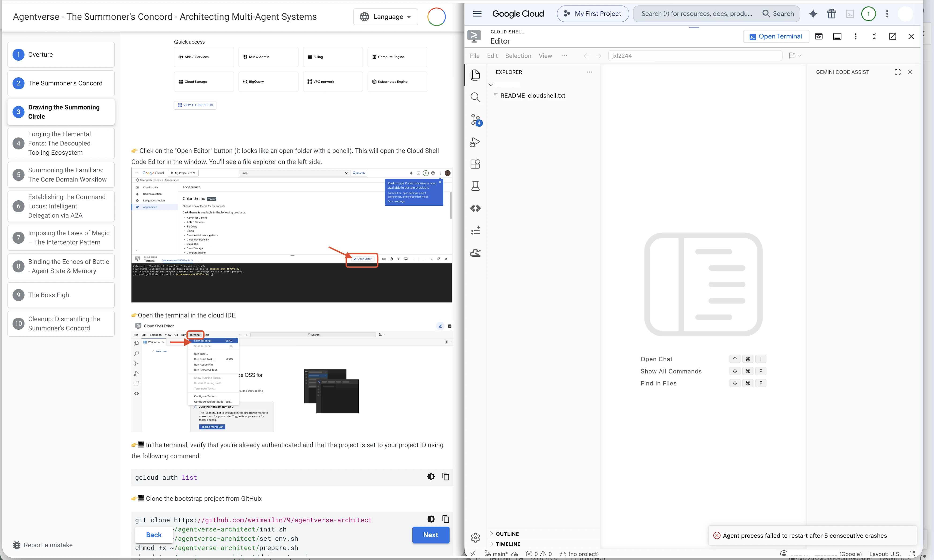Copy the git clone command block
This screenshot has height=560, width=934.
tap(445, 519)
